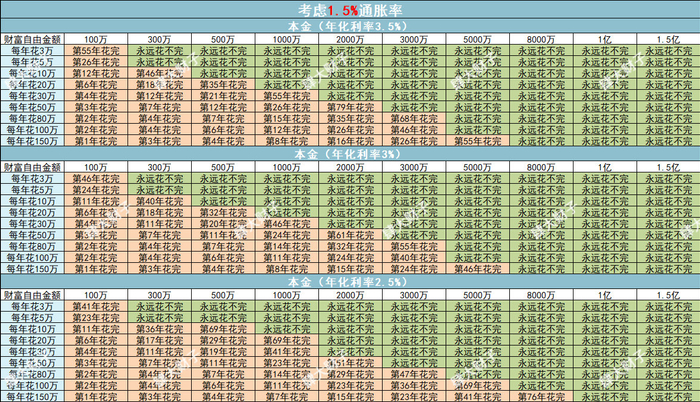
Task: Select the 第79年花完 cell
Action: coord(350,107)
